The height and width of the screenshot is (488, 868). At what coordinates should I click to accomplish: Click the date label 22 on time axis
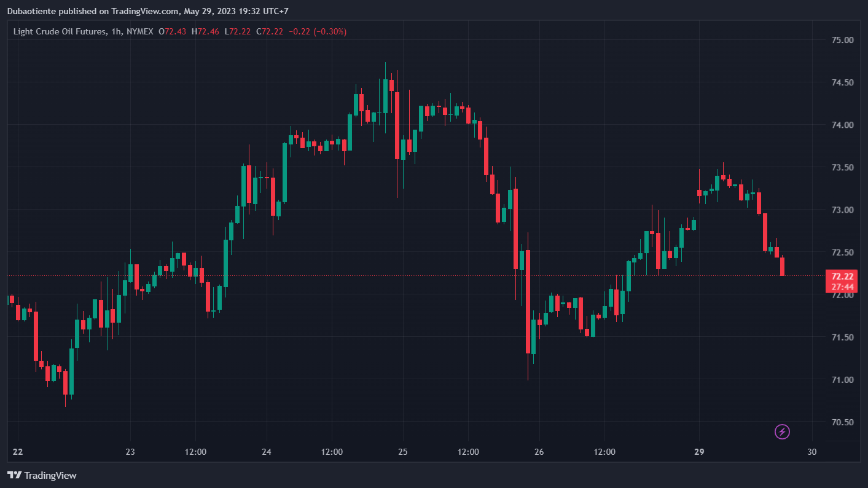pyautogui.click(x=18, y=452)
